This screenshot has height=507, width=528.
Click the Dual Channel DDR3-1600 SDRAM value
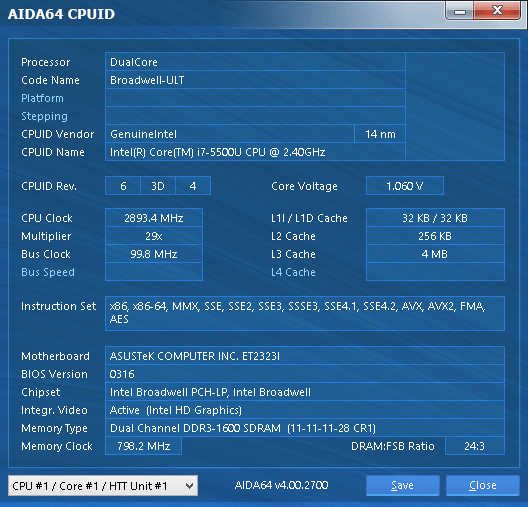coord(305,428)
